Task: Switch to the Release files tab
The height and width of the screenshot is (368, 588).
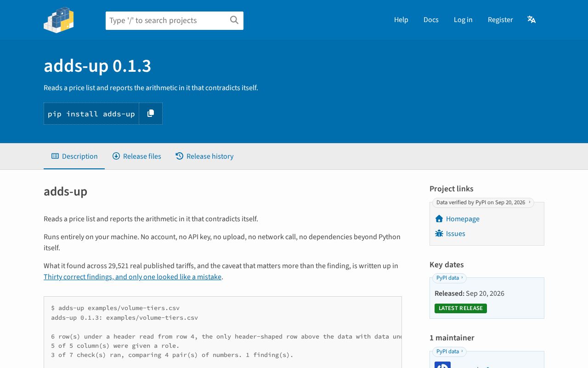Action: (x=137, y=156)
